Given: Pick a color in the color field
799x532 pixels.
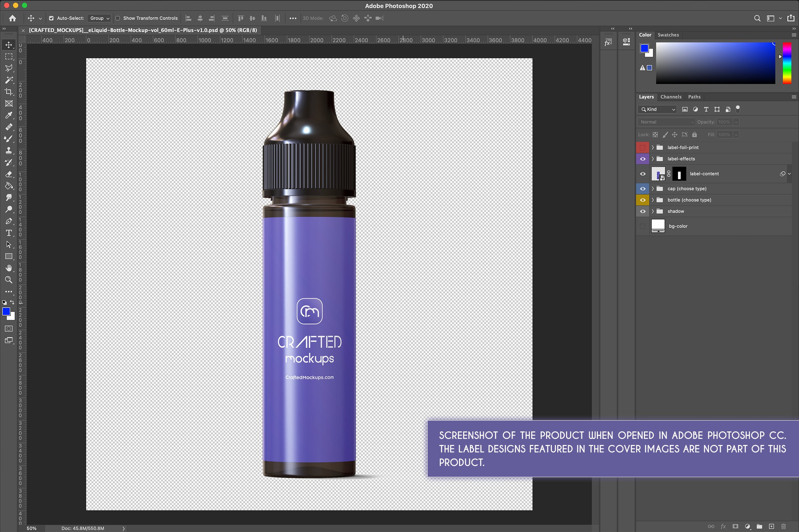Looking at the screenshot, I should coord(715,63).
